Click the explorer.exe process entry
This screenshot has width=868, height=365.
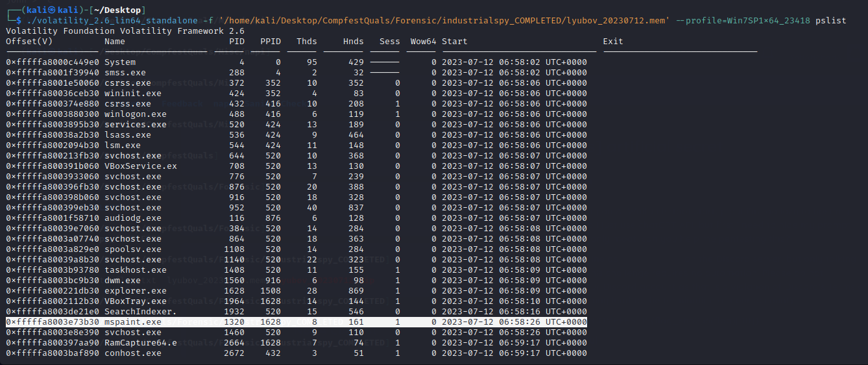tap(136, 291)
